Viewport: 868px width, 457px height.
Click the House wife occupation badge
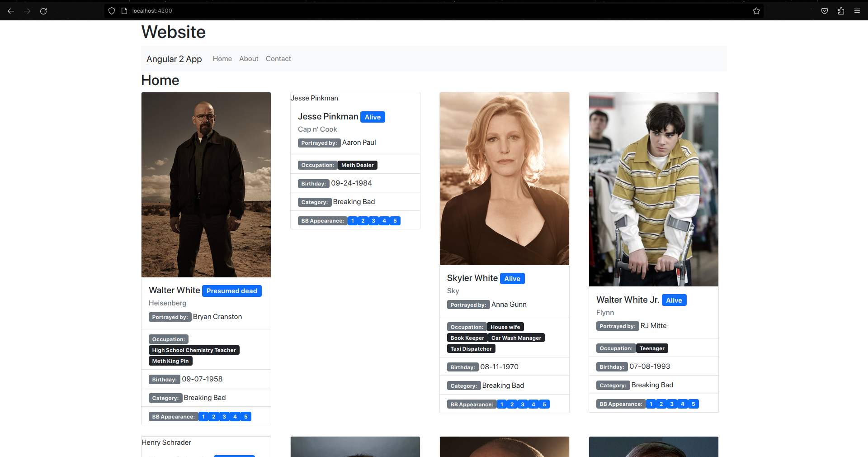(x=505, y=327)
